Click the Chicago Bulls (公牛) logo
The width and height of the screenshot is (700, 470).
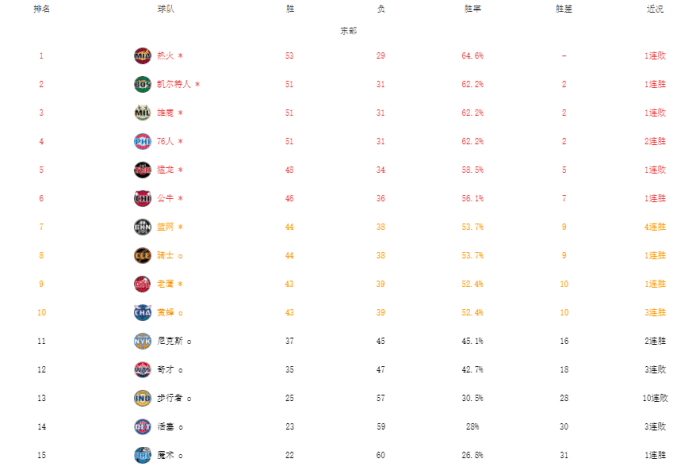tap(142, 198)
